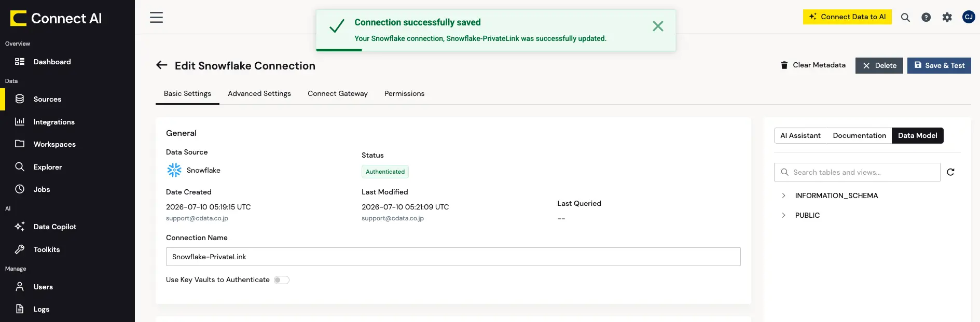Switch to the Advanced Settings tab
980x322 pixels.
(259, 93)
